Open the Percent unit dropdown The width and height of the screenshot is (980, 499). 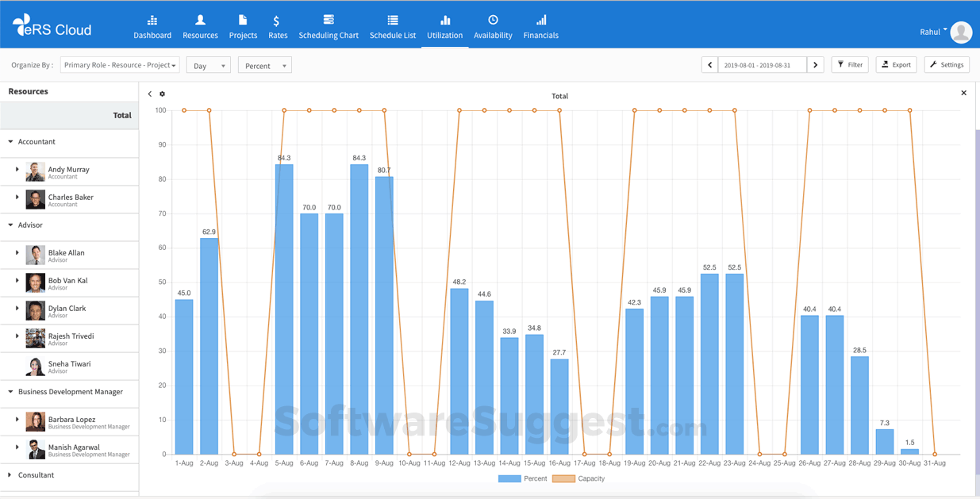pyautogui.click(x=264, y=66)
